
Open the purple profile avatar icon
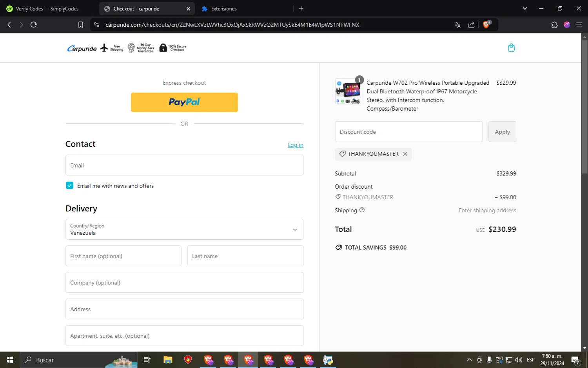[x=567, y=25]
